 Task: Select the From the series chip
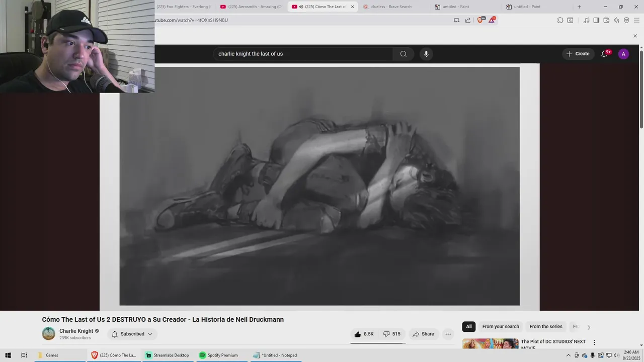tap(546, 327)
